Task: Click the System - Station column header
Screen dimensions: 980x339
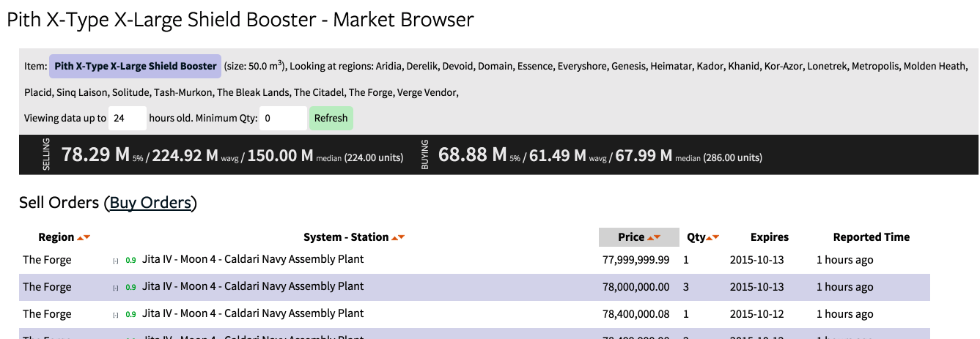Action: coord(346,237)
